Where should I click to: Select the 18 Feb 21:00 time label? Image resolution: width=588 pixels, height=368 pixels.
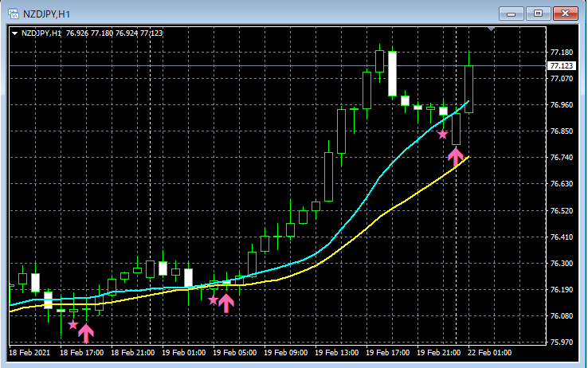coord(133,353)
